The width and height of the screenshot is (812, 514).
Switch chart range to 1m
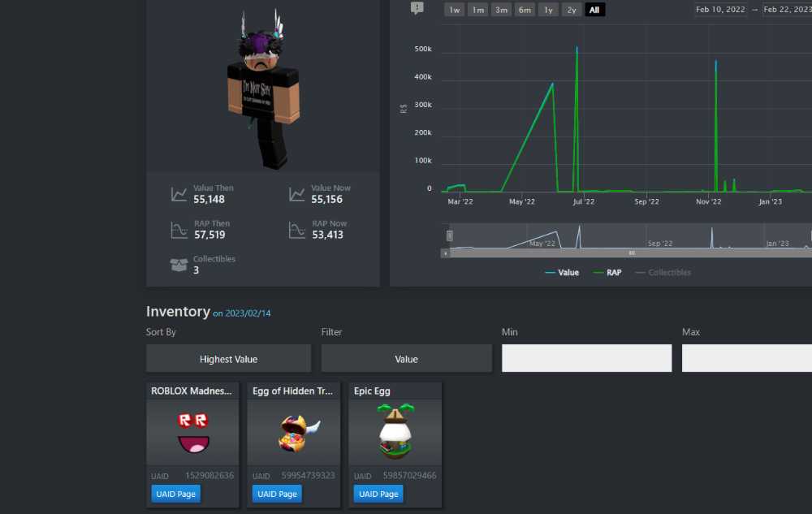478,10
